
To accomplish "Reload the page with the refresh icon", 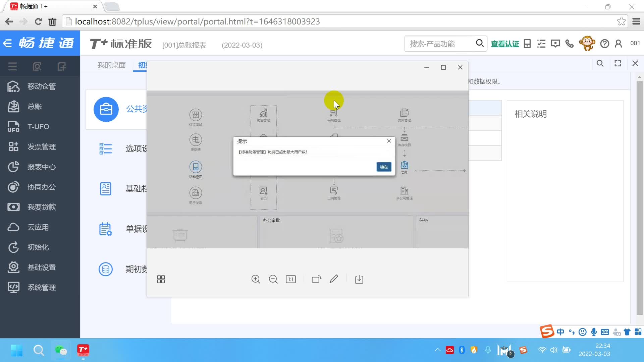I will click(38, 22).
